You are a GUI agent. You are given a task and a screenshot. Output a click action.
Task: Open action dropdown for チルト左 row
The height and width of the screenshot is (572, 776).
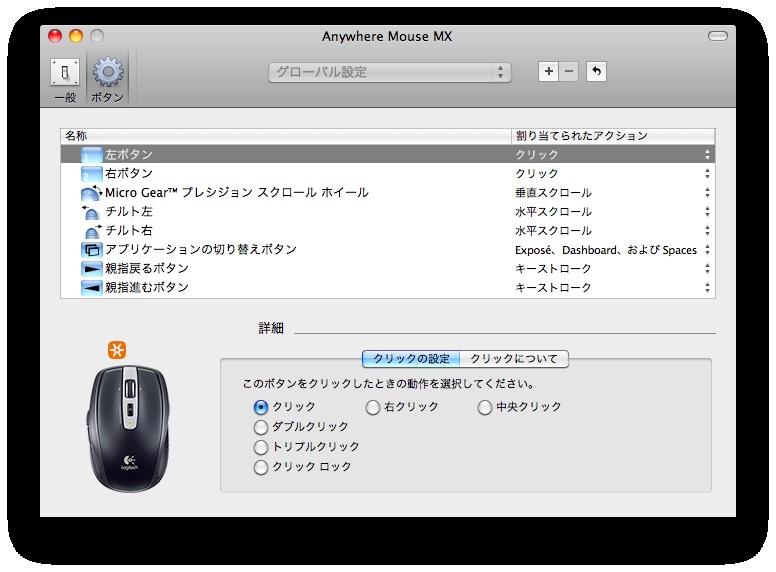pos(707,212)
